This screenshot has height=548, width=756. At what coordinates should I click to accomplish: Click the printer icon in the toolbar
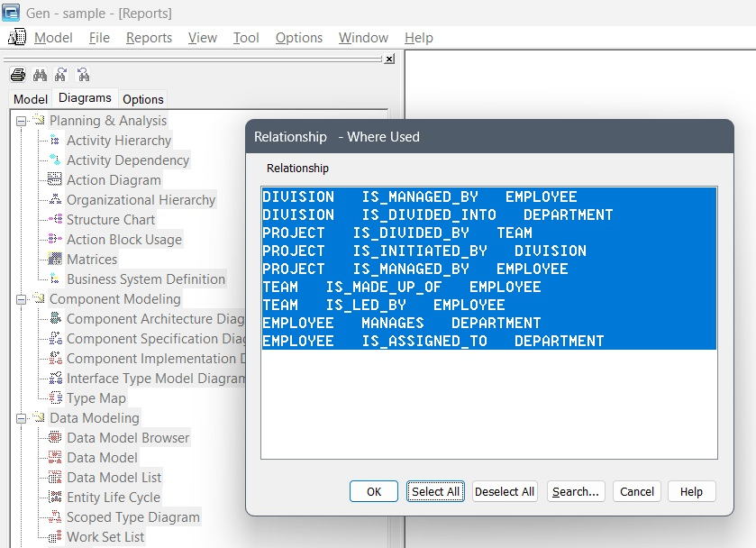click(x=18, y=75)
